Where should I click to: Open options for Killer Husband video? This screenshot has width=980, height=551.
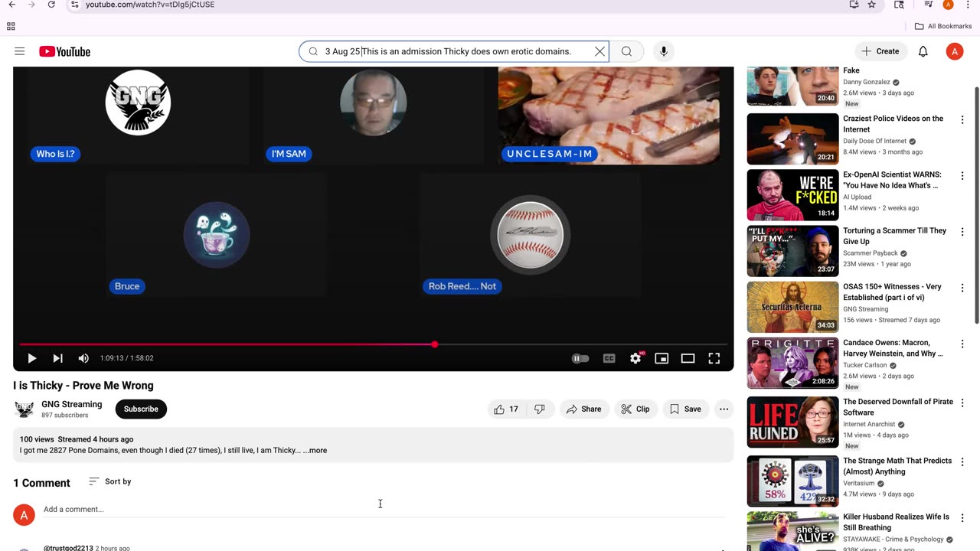tap(962, 518)
